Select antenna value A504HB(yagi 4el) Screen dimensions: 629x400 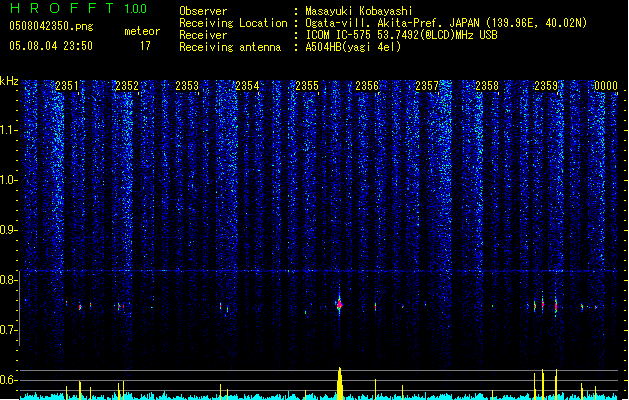pyautogui.click(x=353, y=47)
